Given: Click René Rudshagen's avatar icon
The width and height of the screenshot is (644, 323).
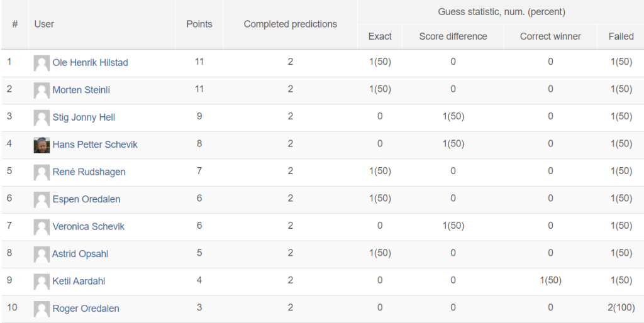Looking at the screenshot, I should 42,172.
